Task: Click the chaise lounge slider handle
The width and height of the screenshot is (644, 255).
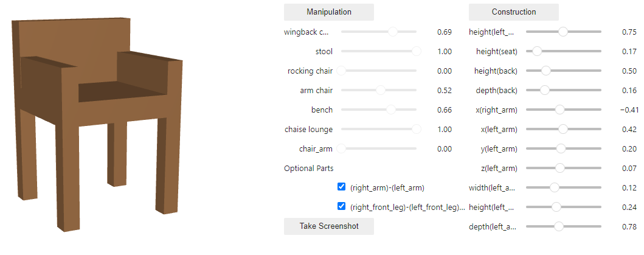Action: pos(416,129)
